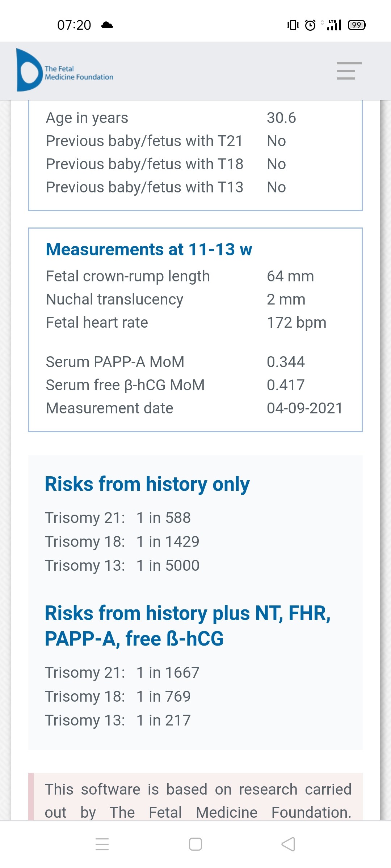Tap the Nuchal translucency 2 mm value
The image size is (391, 868).
click(286, 299)
